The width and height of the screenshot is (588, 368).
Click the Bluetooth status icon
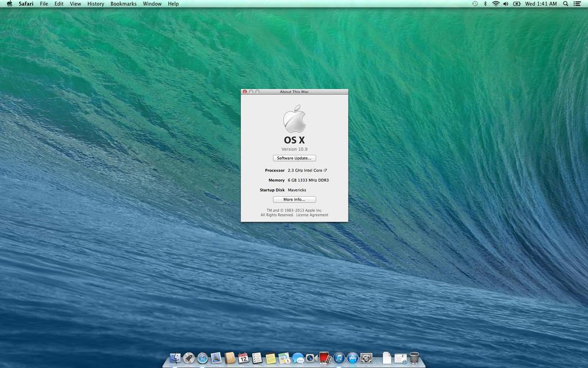tap(485, 4)
